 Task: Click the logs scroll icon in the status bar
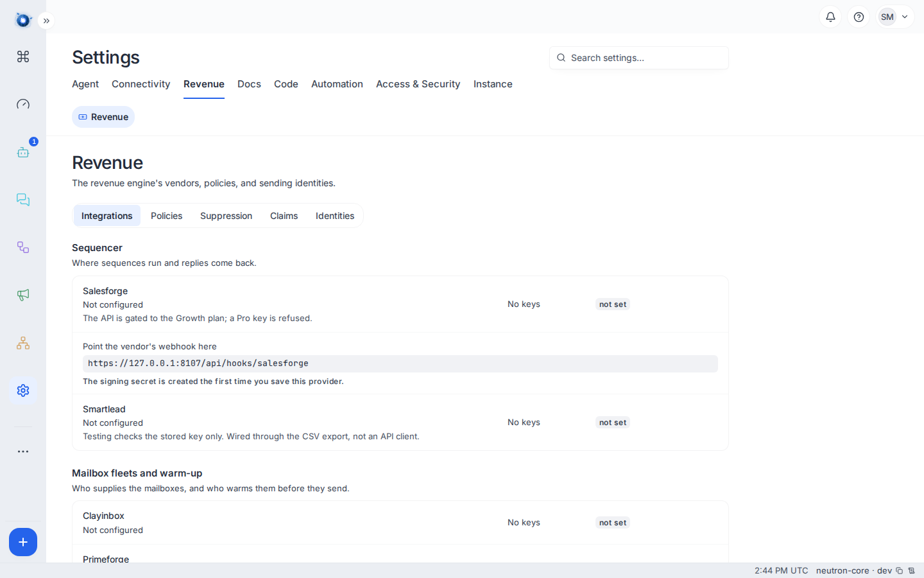click(x=911, y=570)
